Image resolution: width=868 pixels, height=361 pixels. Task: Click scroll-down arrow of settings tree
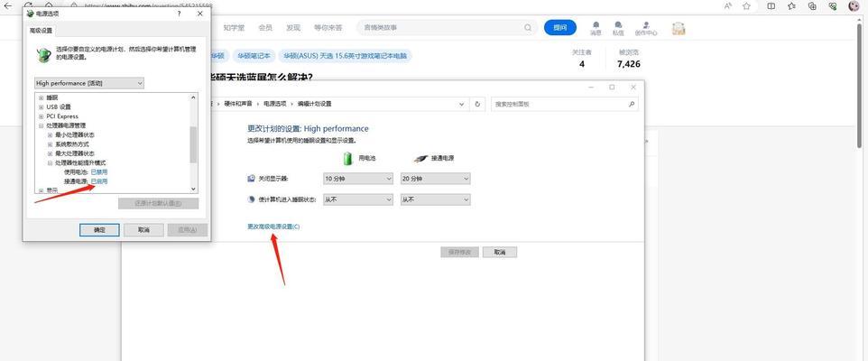(193, 190)
